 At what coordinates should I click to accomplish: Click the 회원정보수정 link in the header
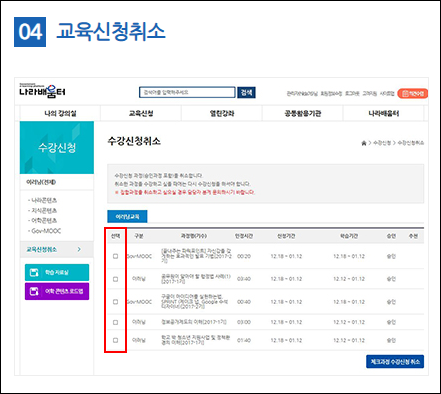(x=331, y=94)
